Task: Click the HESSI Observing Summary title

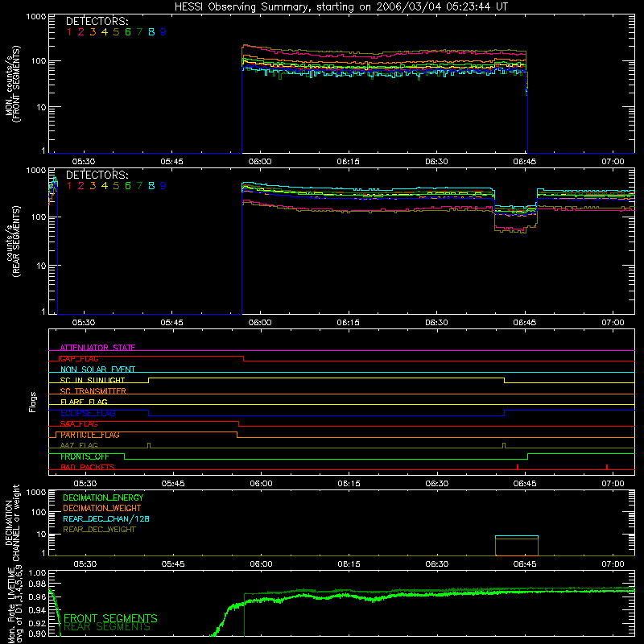Action: click(341, 7)
